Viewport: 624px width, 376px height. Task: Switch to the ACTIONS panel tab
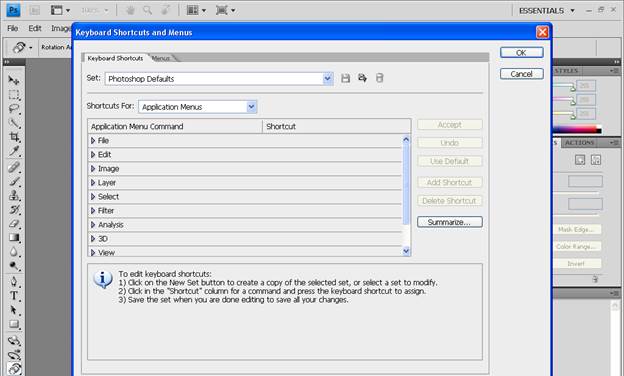tap(579, 142)
